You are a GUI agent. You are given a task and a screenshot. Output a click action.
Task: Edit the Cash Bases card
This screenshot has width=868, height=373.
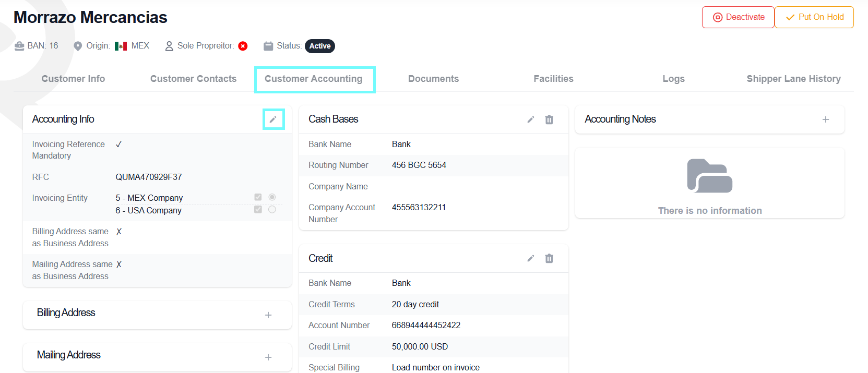point(531,119)
